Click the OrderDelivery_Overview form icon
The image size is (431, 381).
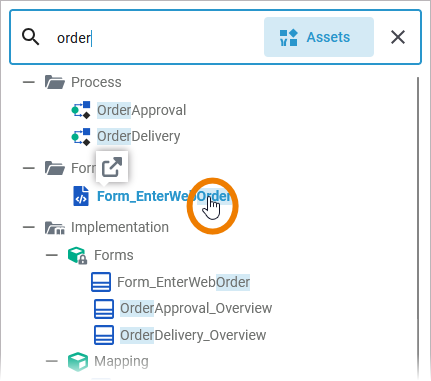coord(104,335)
